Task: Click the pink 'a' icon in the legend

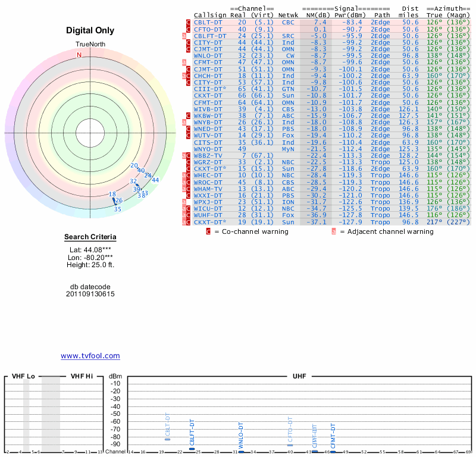Action: point(334,231)
